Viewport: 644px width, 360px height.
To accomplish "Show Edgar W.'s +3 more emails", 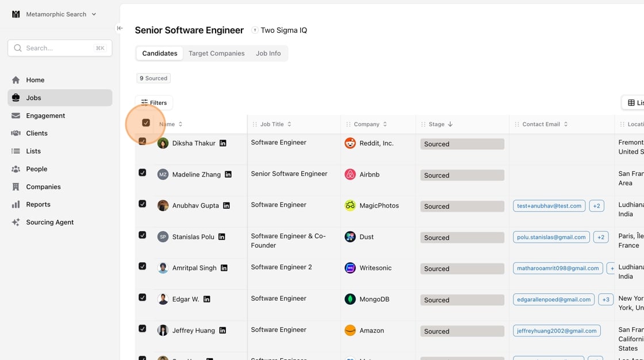I will coord(606,300).
